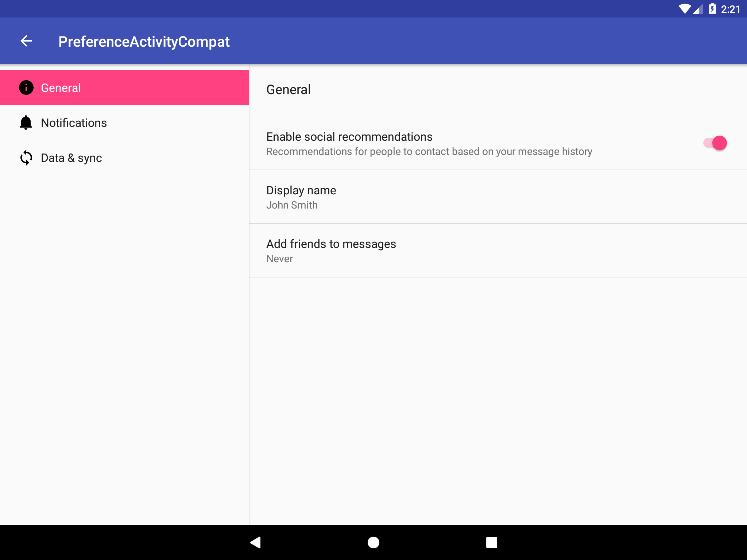Tap John Smith display name value

pos(292,205)
